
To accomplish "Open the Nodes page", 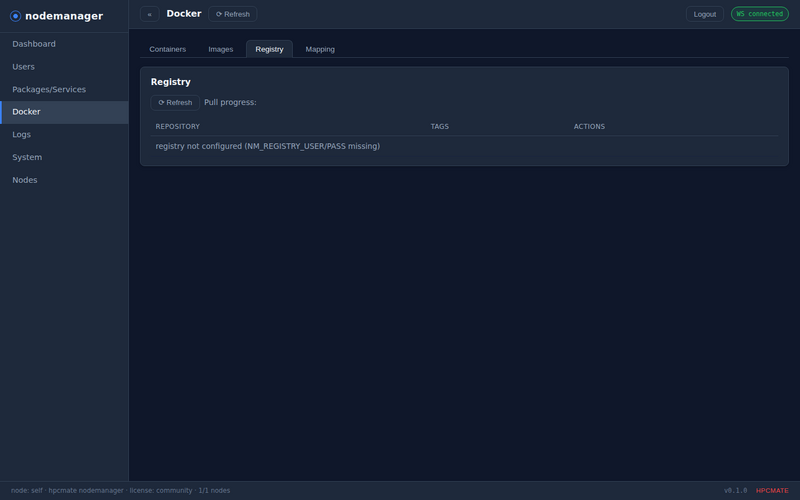I will click(x=64, y=180).
